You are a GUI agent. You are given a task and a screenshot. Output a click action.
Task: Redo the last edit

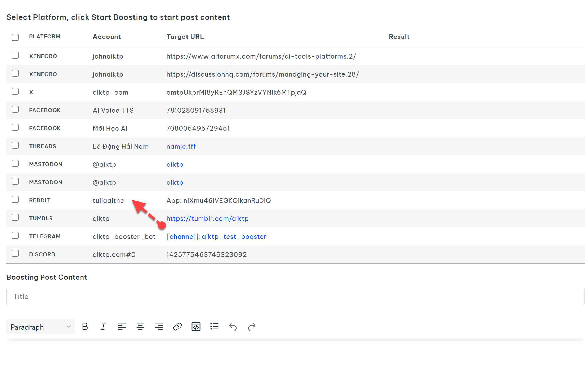pos(251,327)
